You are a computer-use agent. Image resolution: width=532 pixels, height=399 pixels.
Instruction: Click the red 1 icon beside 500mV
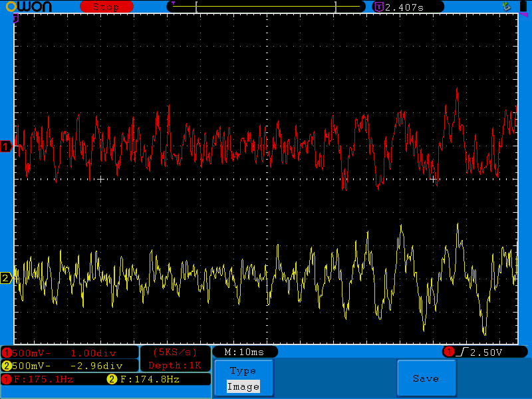pos(7,353)
